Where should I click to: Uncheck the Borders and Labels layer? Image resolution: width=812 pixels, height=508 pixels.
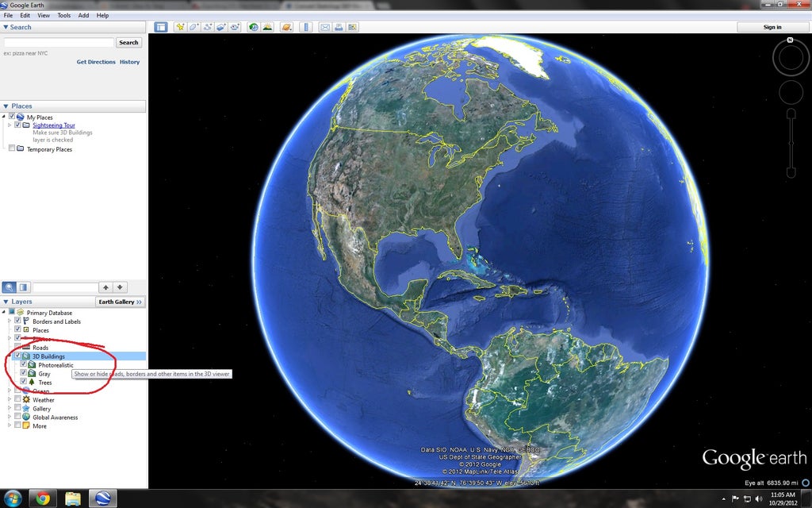tap(17, 321)
